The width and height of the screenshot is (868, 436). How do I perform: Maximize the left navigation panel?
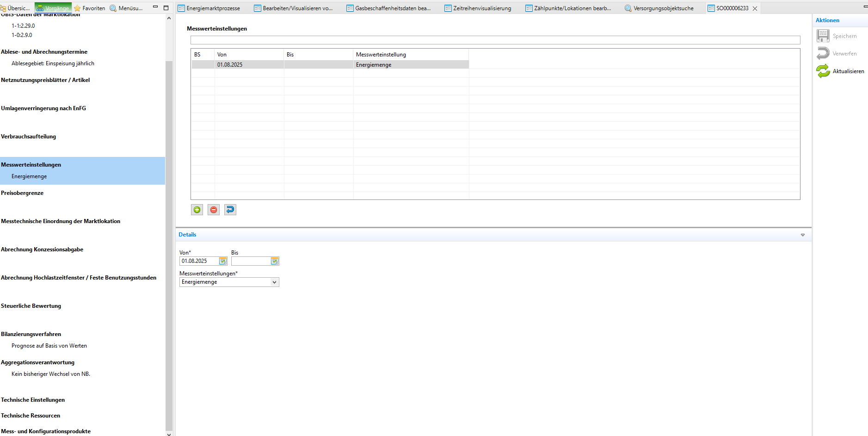click(x=166, y=8)
